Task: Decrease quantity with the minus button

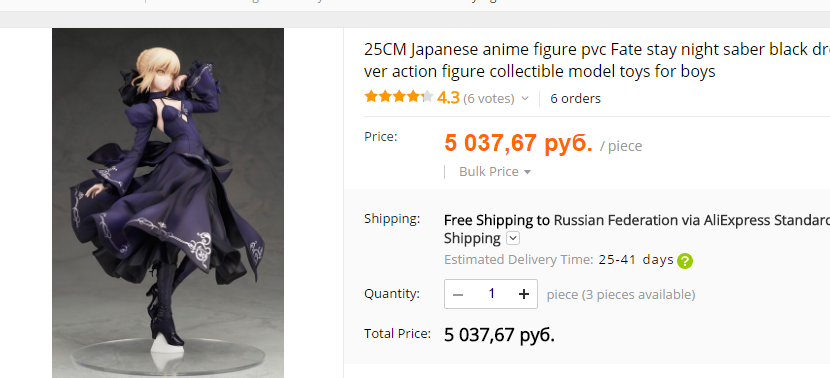Action: pos(458,294)
